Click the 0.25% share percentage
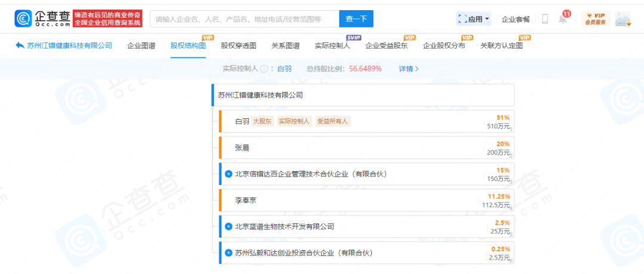 pos(501,249)
